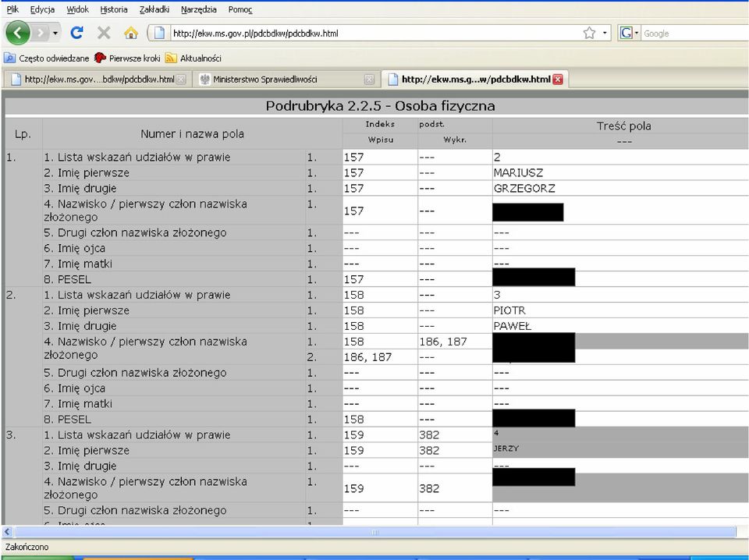Open the Pomoc menu

[240, 9]
